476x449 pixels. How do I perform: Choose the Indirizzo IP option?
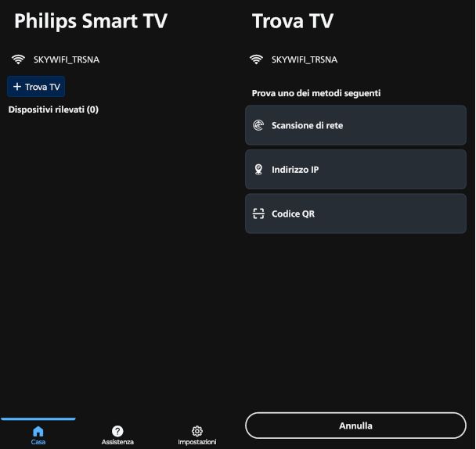point(355,169)
